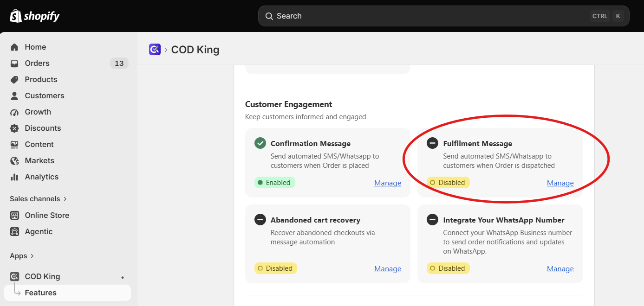644x306 pixels.
Task: Click the Analytics bar chart icon
Action: pos(14,177)
